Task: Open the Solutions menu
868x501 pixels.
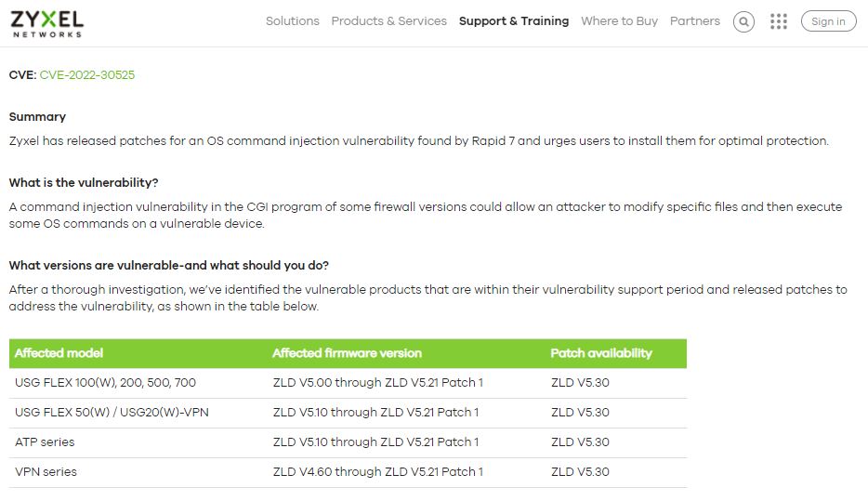Action: 293,21
